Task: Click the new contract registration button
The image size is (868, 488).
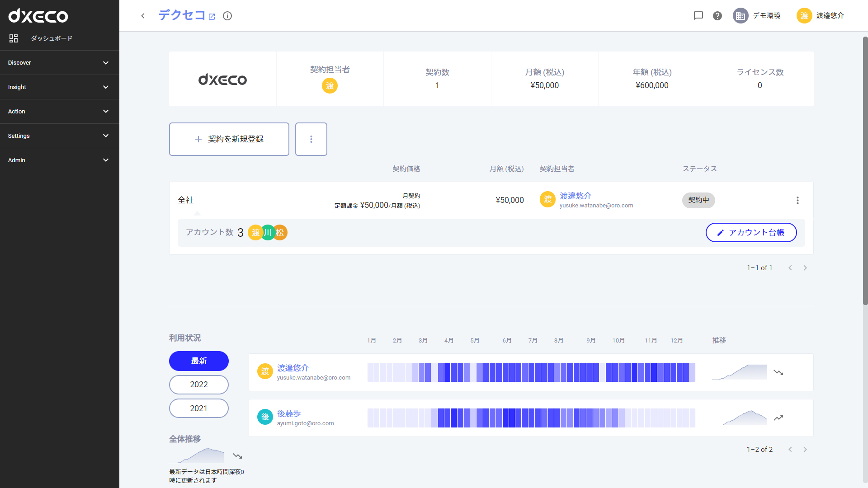Action: coord(230,139)
